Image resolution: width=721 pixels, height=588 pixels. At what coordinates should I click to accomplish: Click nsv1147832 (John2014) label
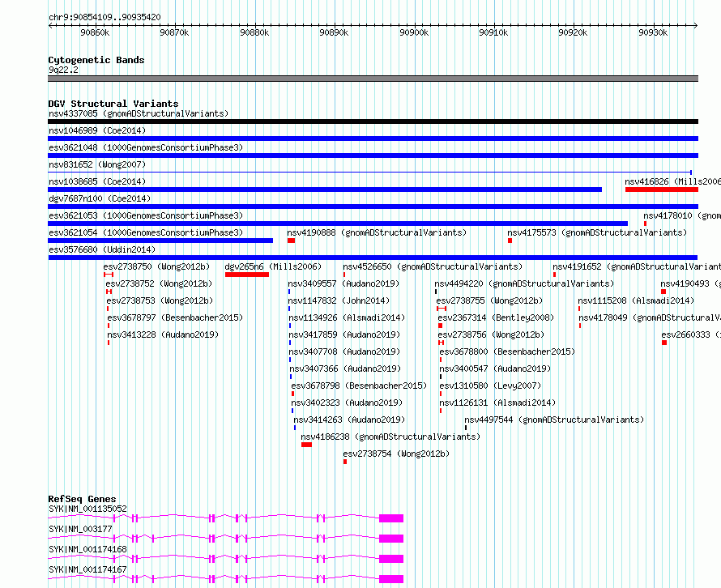[x=339, y=300]
